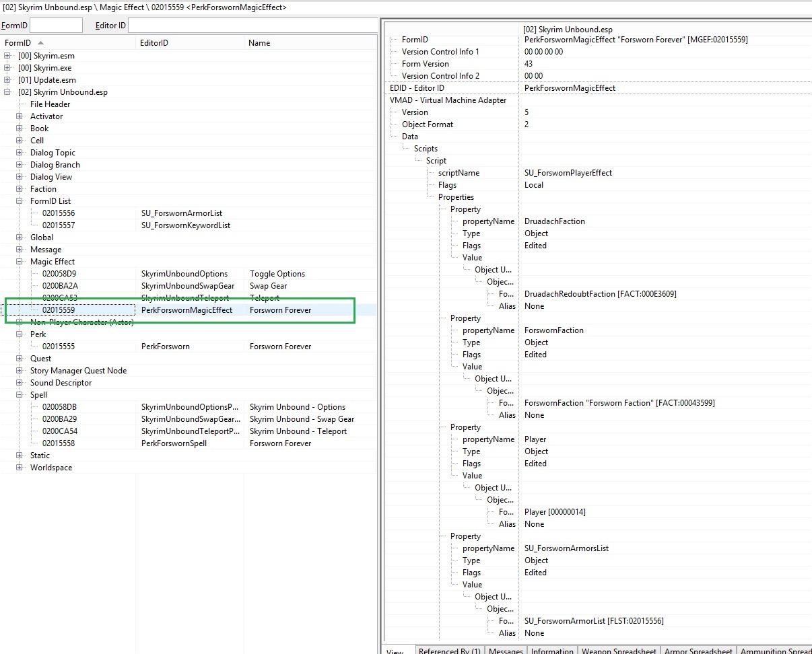812x654 pixels.
Task: Select the PerkForsworn perk record
Action: 189,347
